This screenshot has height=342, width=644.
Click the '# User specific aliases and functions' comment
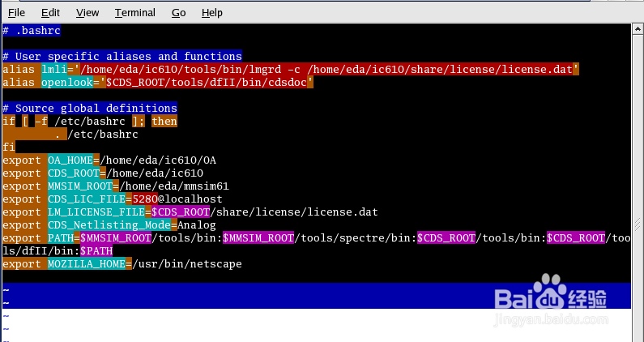[122, 56]
